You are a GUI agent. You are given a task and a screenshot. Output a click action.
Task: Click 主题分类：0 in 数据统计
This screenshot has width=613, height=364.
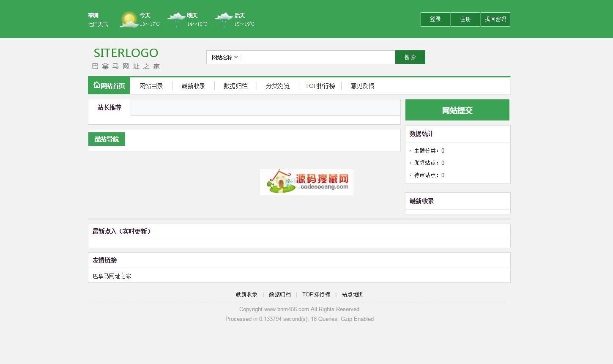coord(429,151)
